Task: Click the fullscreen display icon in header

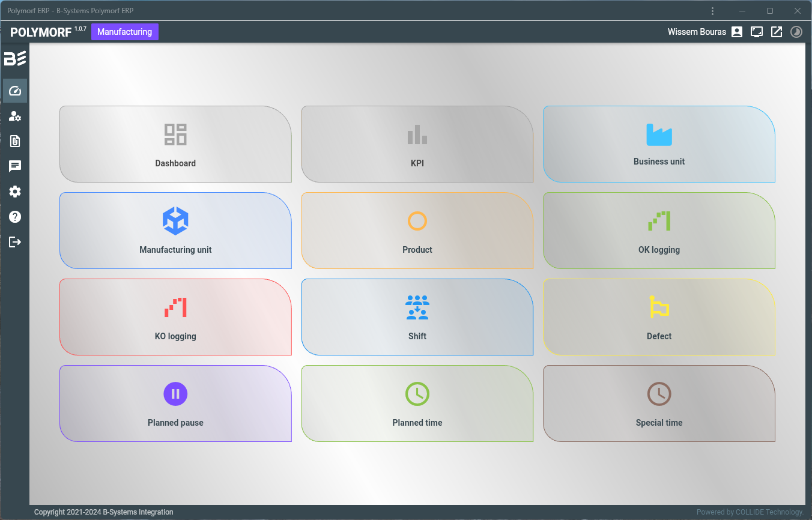Action: [x=757, y=32]
